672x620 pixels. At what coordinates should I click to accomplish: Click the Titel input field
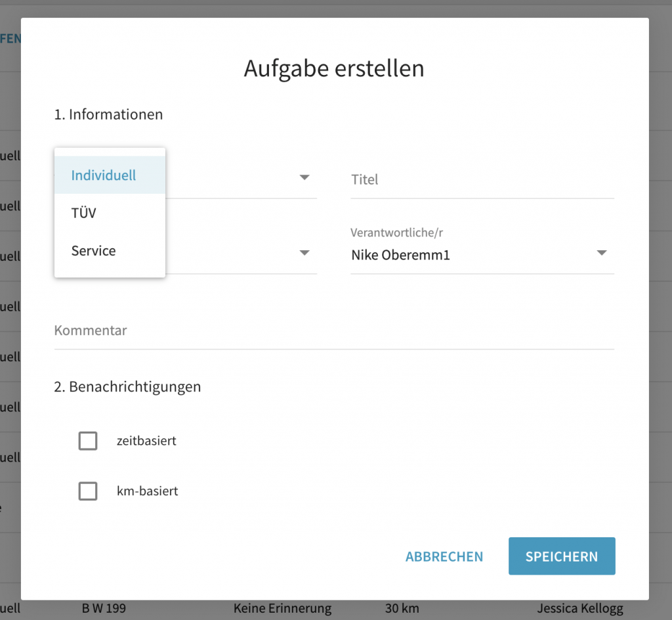click(x=482, y=180)
